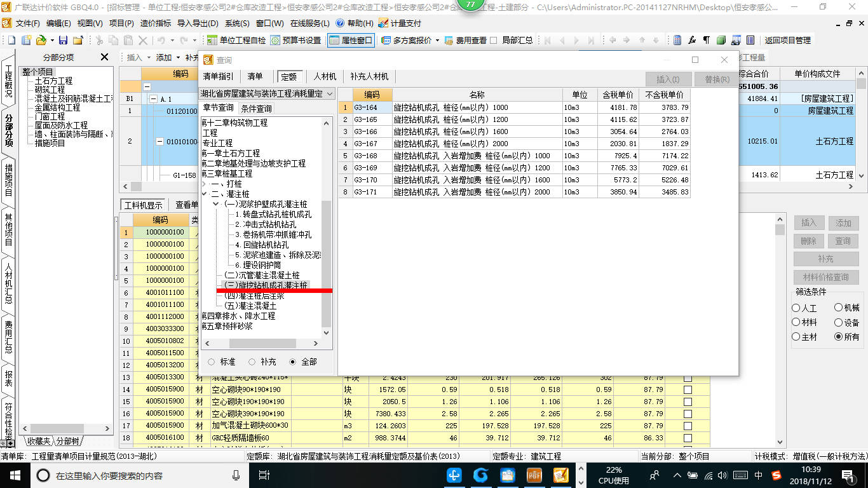Select 机械 filter radio button

click(x=838, y=308)
